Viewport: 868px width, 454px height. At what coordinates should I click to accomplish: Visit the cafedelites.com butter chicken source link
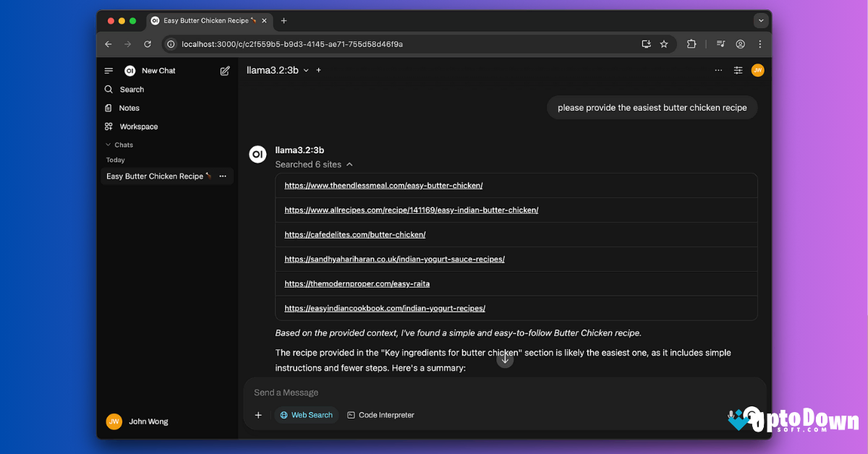[355, 234]
